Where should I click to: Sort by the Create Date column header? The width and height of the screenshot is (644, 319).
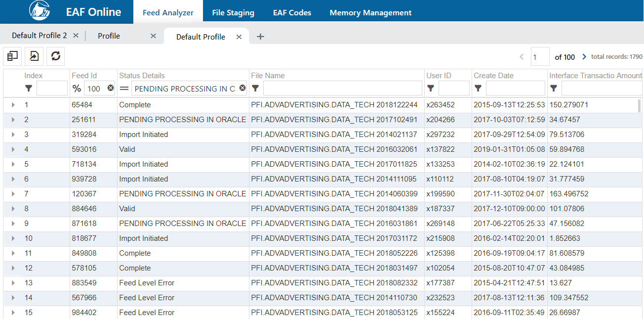point(494,76)
